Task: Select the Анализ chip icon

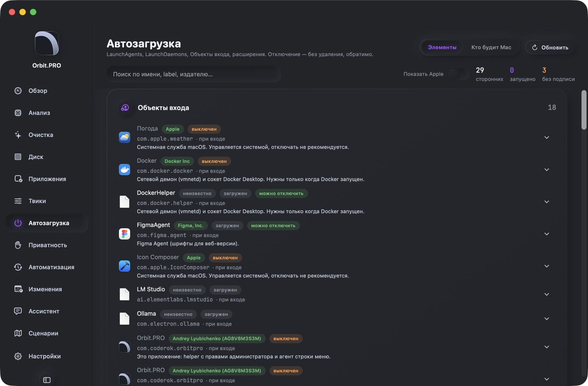Action: point(18,113)
